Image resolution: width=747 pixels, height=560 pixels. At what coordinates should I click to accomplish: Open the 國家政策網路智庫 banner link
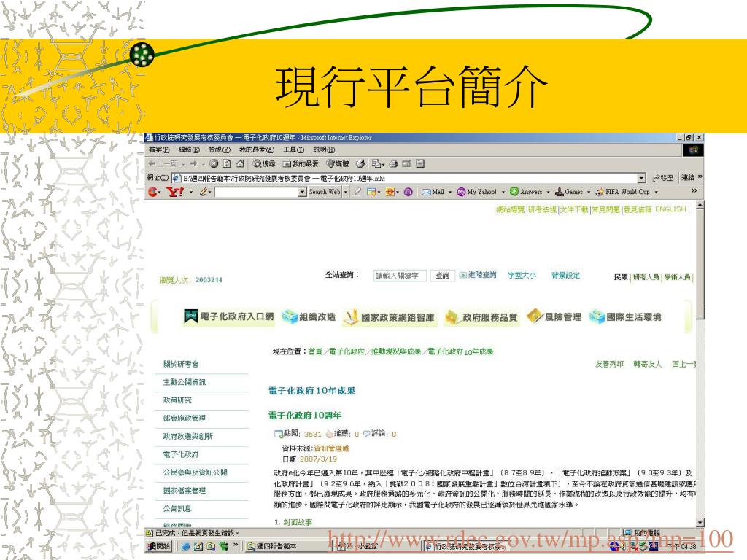pyautogui.click(x=390, y=318)
